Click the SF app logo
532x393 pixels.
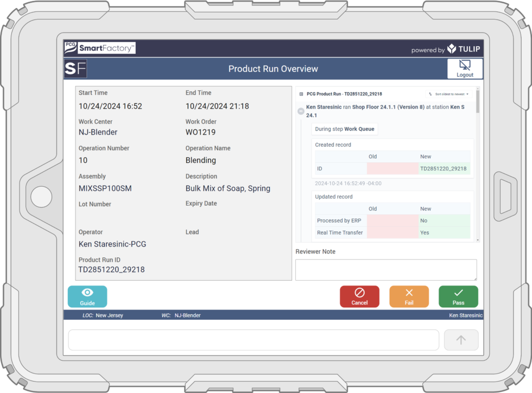pos(75,68)
